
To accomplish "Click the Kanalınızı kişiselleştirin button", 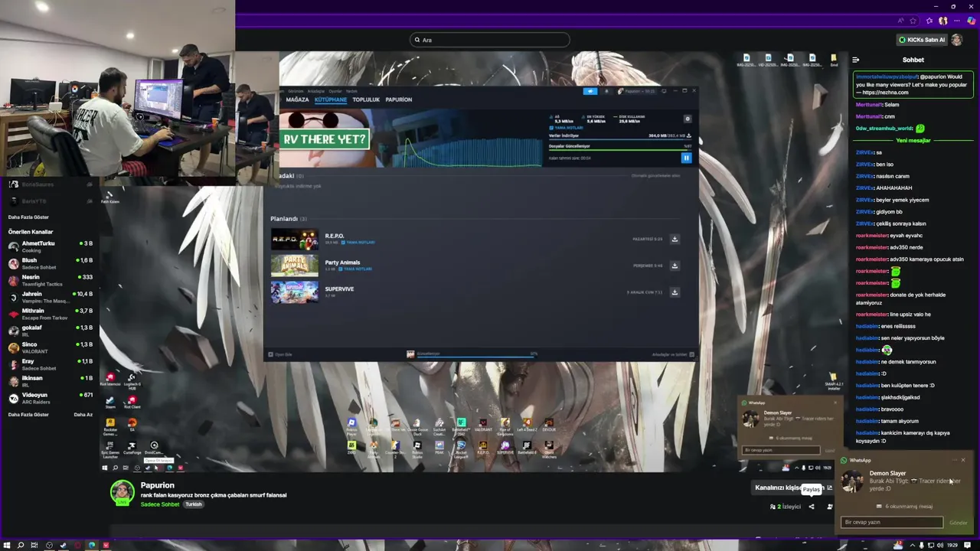I will pyautogui.click(x=794, y=487).
